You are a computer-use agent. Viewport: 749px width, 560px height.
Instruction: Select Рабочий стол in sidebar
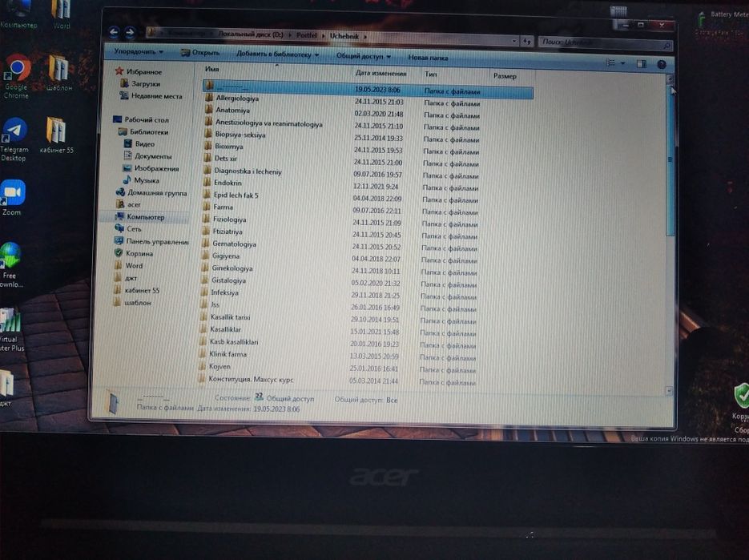141,119
